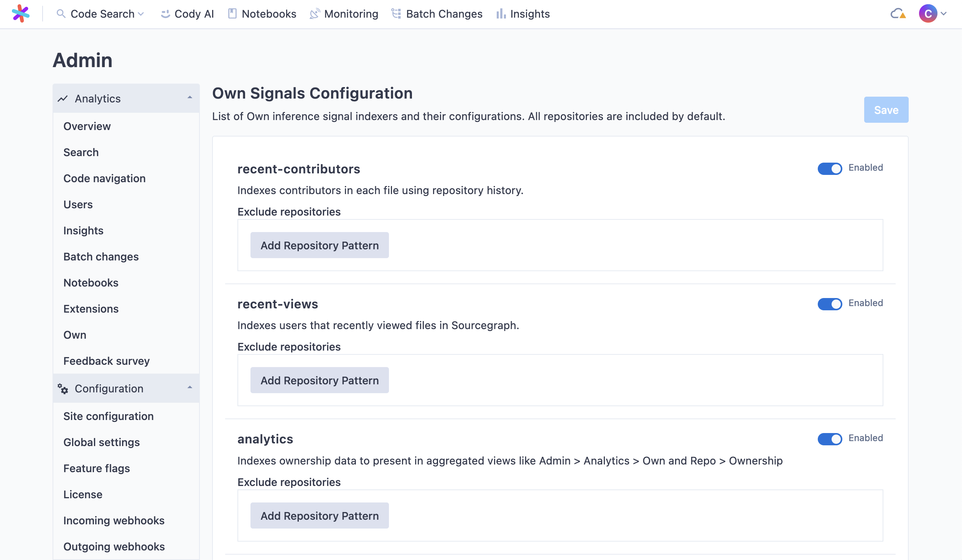Open the Cody AI nav item
This screenshot has width=962, height=560.
187,14
